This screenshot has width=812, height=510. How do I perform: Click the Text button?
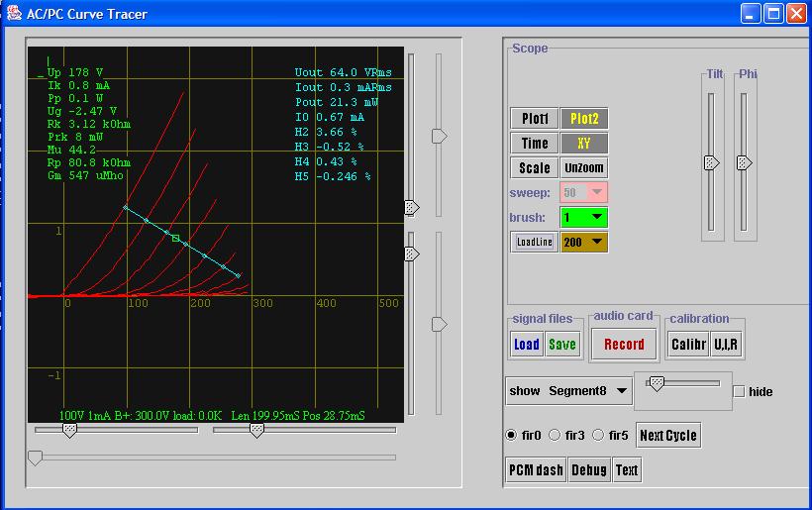click(x=627, y=470)
